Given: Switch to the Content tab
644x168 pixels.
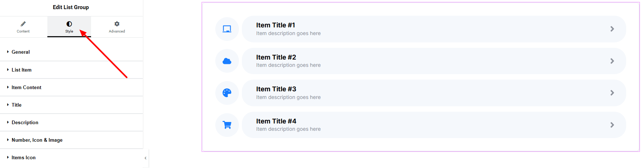Looking at the screenshot, I should click(23, 27).
